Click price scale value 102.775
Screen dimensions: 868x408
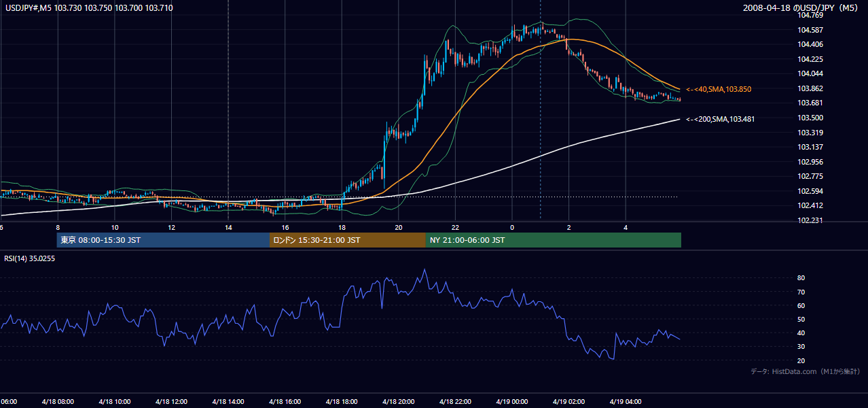point(810,176)
